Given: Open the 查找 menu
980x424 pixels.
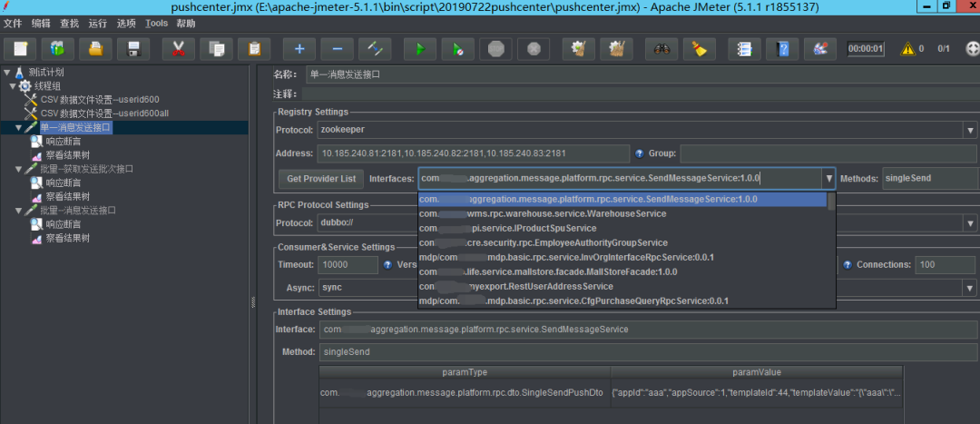Looking at the screenshot, I should [69, 23].
